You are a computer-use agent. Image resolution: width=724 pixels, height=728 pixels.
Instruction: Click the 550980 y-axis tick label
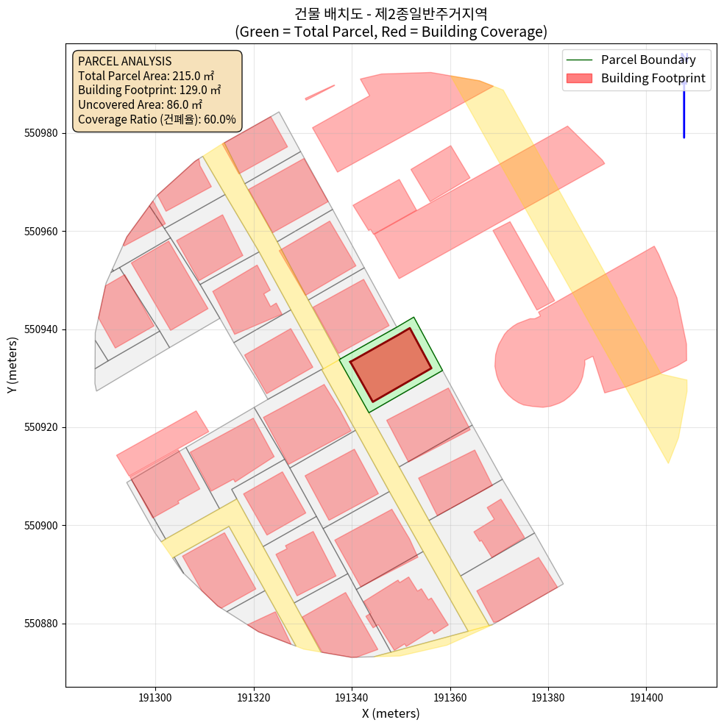click(x=41, y=133)
